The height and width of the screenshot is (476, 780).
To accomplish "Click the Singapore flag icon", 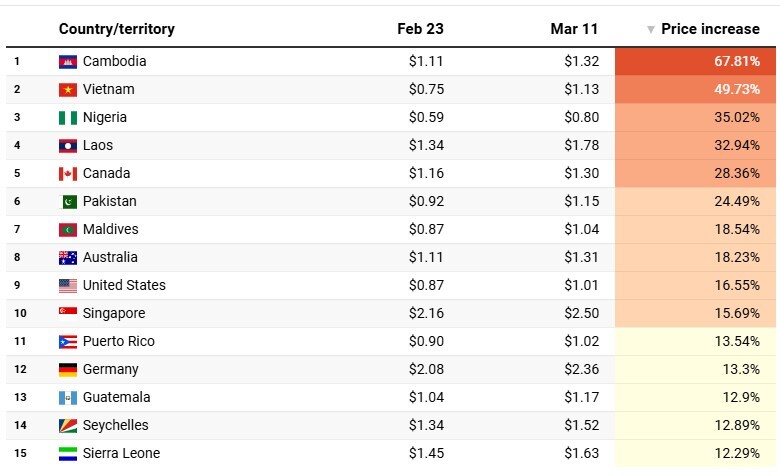I will click(x=68, y=314).
